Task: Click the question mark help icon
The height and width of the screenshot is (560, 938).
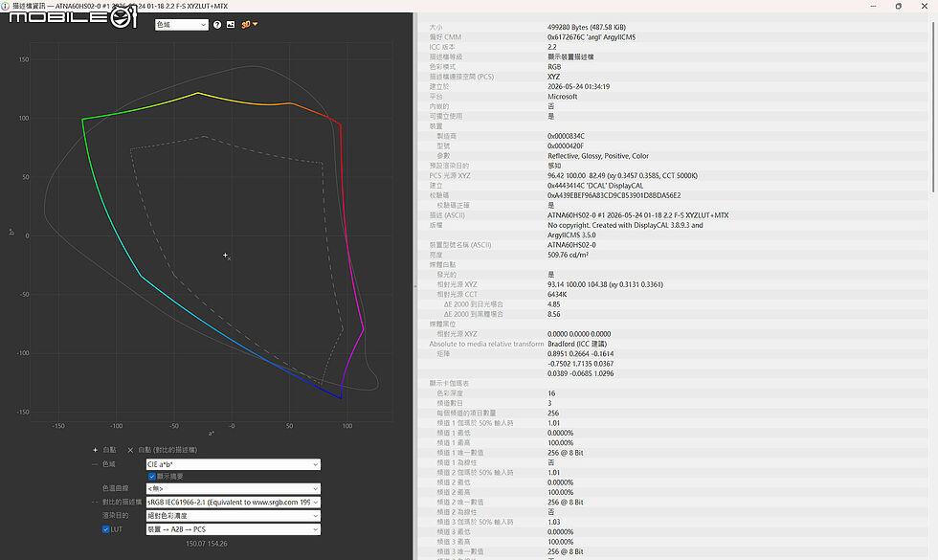Action: click(x=217, y=25)
